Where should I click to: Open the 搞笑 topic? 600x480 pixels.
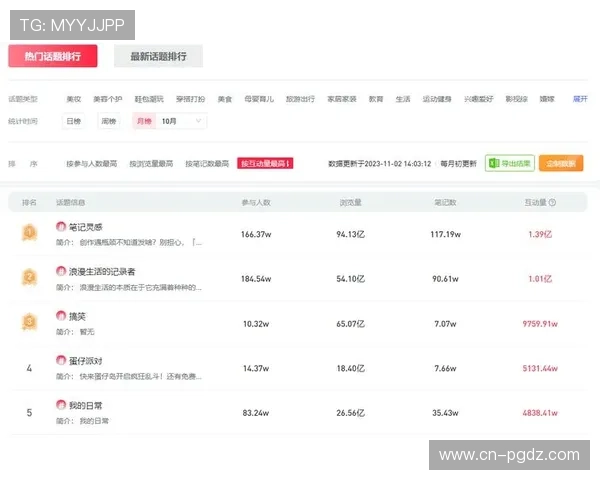pos(77,316)
